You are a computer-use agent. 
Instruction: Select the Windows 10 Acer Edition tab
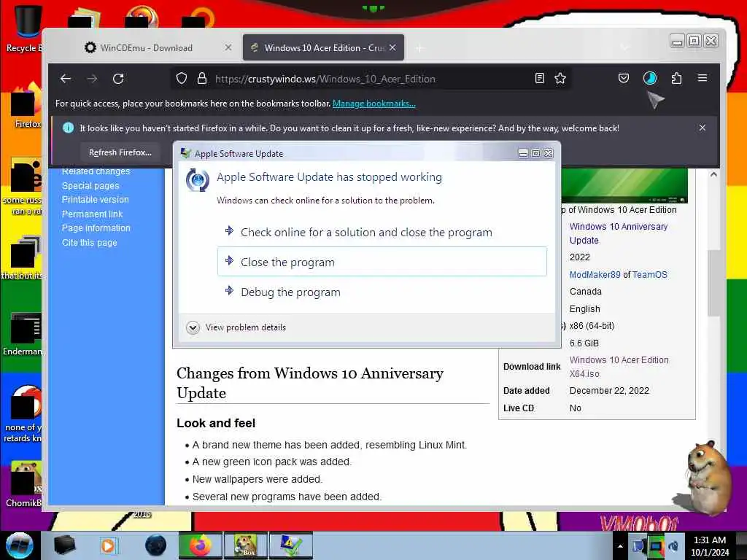tap(323, 47)
